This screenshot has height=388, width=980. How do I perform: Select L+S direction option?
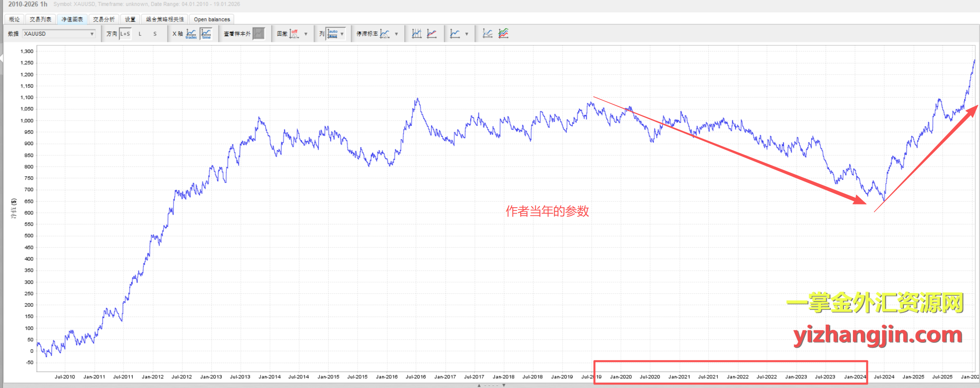[125, 34]
